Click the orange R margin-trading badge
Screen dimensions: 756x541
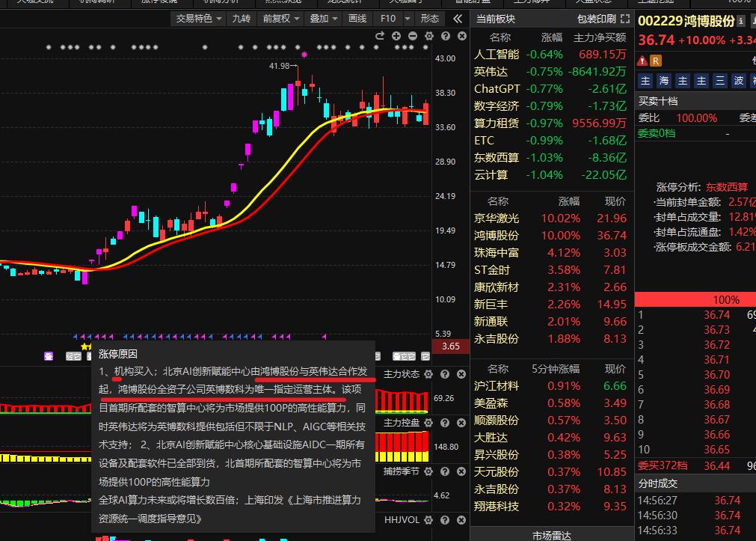tap(656, 61)
